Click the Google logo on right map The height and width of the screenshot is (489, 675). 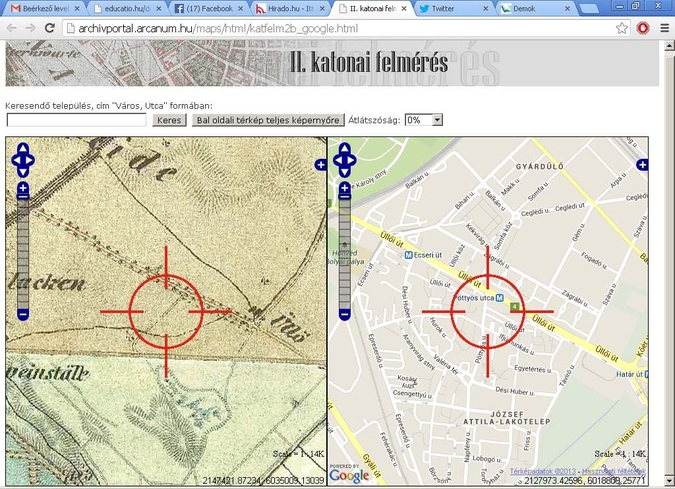click(x=349, y=475)
